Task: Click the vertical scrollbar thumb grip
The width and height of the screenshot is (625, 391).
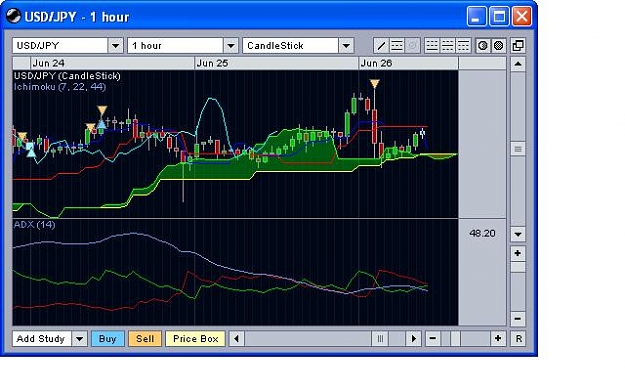Action: click(x=518, y=149)
